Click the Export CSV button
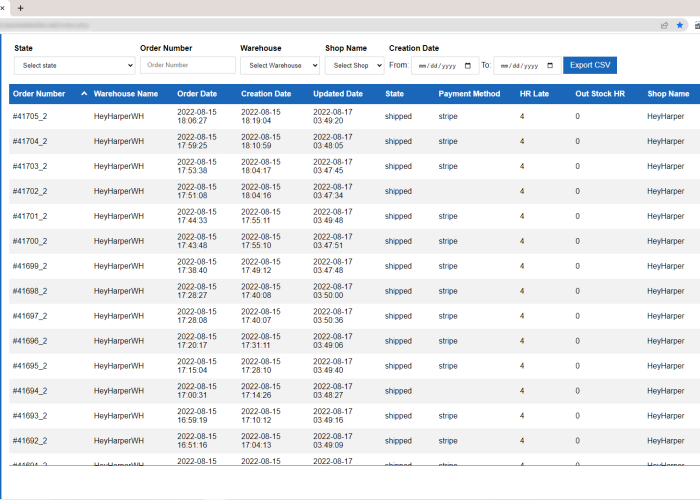 click(590, 65)
